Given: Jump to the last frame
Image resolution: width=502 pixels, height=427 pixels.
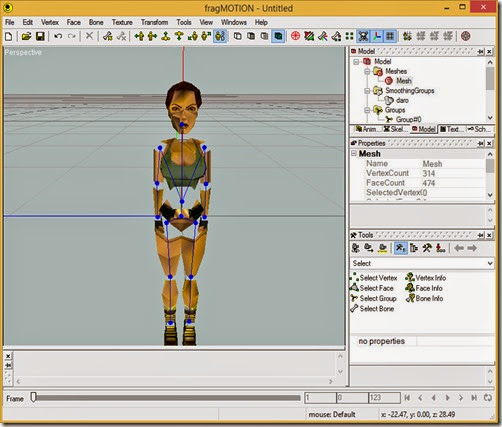Looking at the screenshot, I should click(474, 398).
